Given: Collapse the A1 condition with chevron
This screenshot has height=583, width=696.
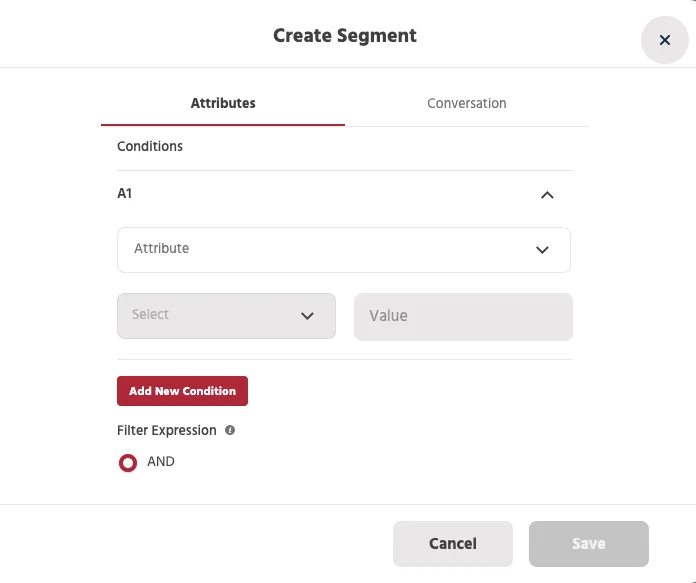Looking at the screenshot, I should click(547, 194).
